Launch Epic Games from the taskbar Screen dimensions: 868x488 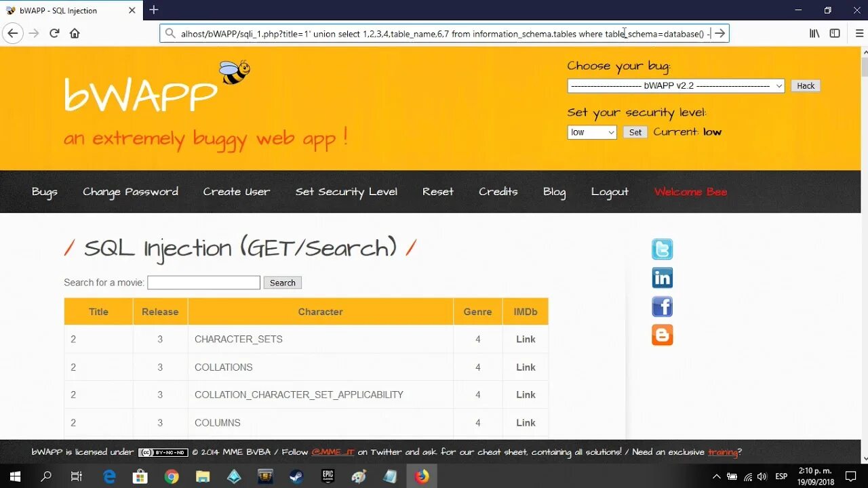pos(328,476)
